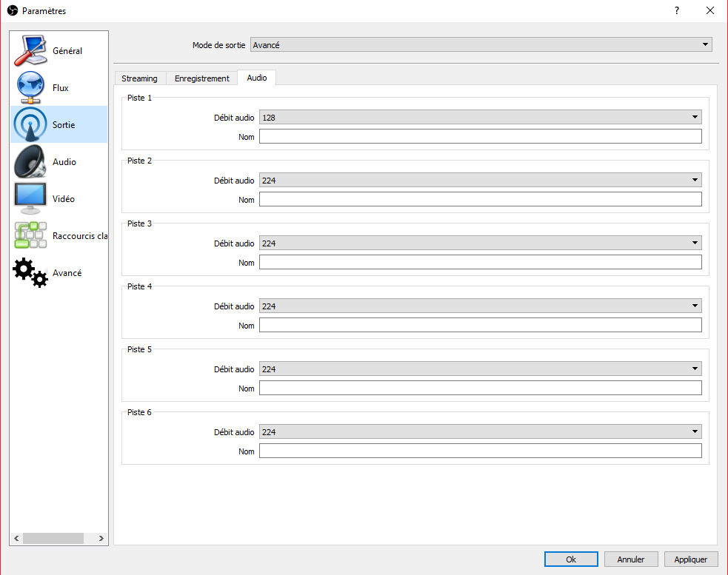Screen dimensions: 728x575
Task: Click the Vidéo label in sidebar
Action: pos(64,198)
